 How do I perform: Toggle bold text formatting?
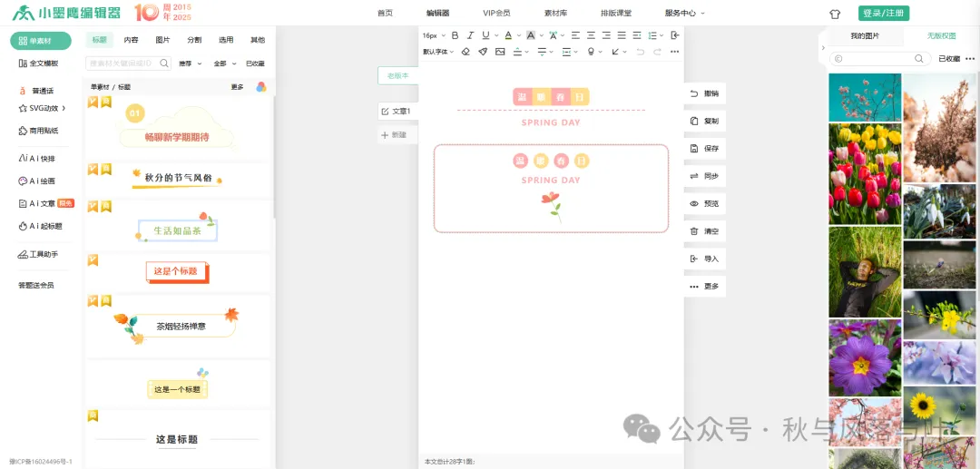click(456, 35)
